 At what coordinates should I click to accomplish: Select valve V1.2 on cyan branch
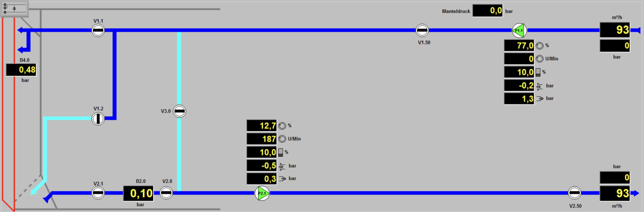(98, 118)
